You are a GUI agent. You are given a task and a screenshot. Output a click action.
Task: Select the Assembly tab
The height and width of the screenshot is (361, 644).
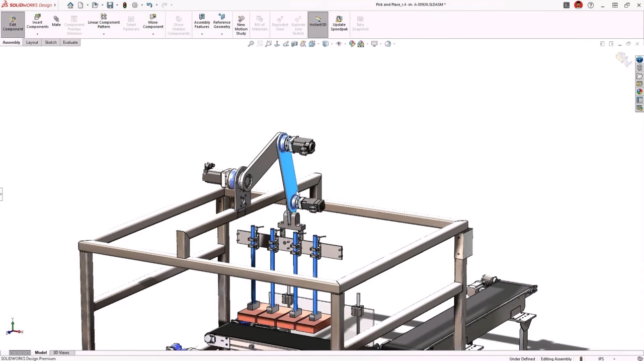12,42
